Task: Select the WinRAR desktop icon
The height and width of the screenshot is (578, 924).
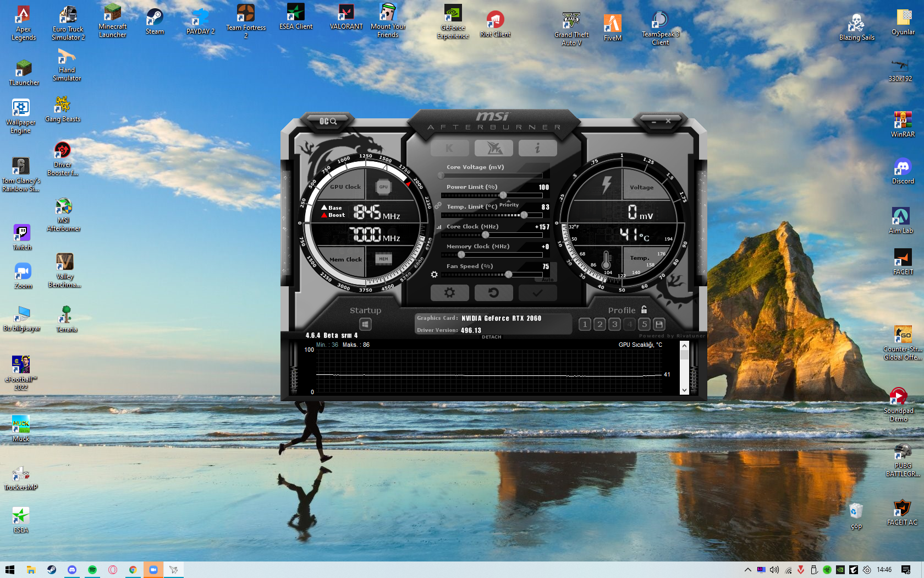Action: click(903, 124)
